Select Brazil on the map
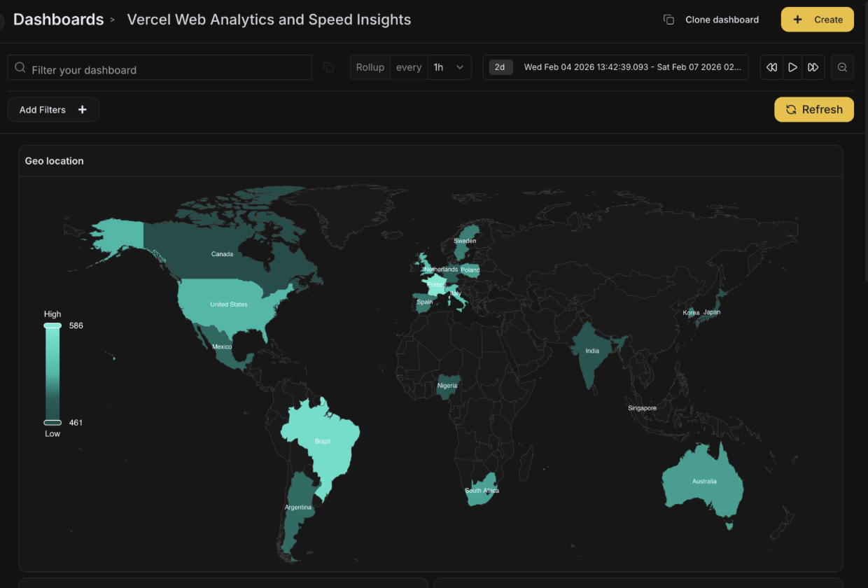 323,441
